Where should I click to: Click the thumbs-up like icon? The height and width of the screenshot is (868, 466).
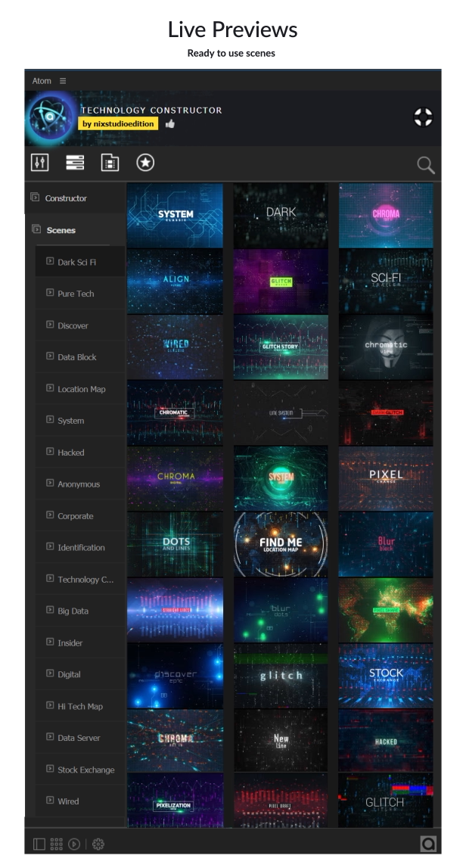(170, 123)
